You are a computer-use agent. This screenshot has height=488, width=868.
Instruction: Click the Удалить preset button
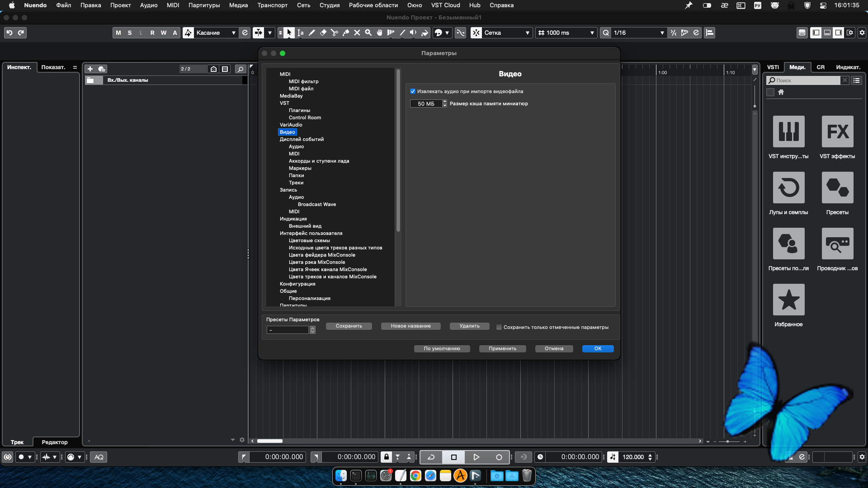pos(469,326)
